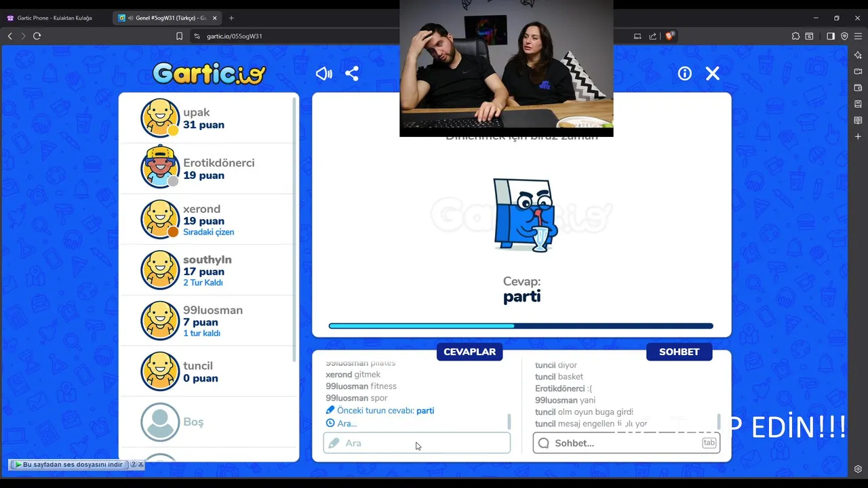Click 'tuncil basket' chat message
The image size is (868, 488).
tap(559, 377)
